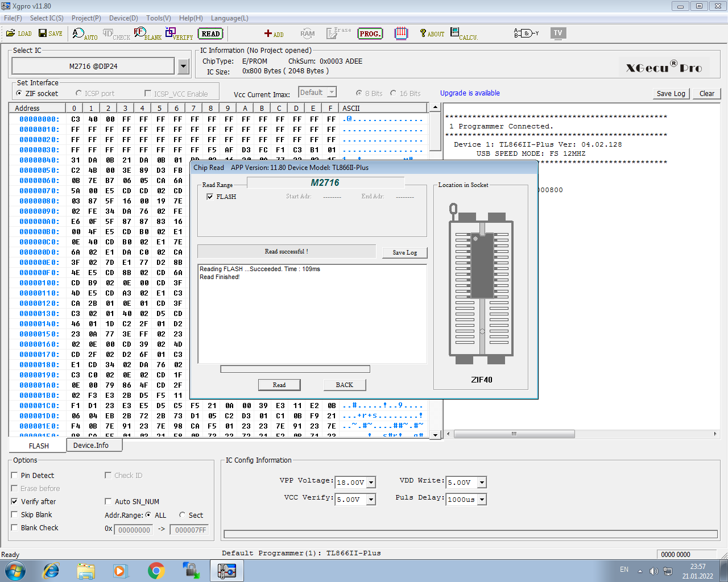Screen dimensions: 728x582
Task: Open the Tools(V) menu
Action: click(x=159, y=18)
